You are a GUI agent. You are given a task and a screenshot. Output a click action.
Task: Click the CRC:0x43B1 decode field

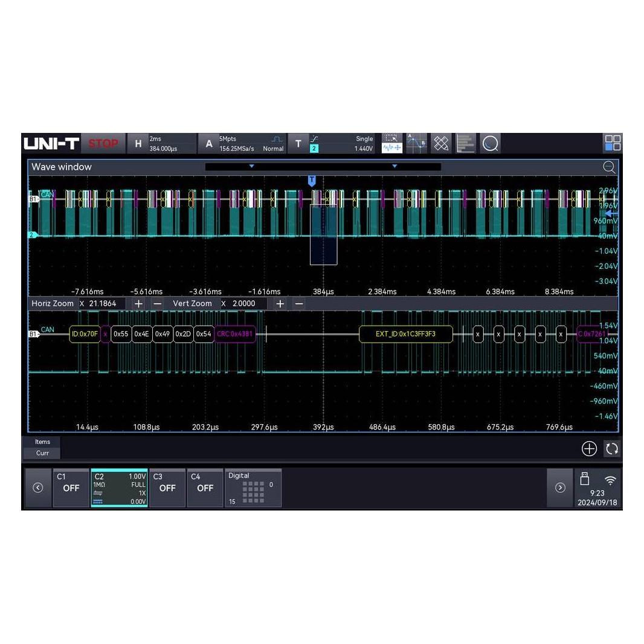[x=235, y=334]
